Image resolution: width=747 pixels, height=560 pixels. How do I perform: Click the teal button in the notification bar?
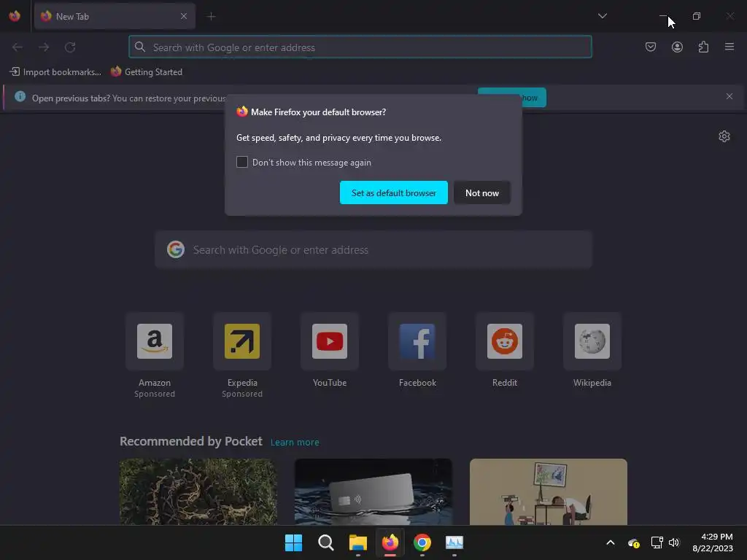(534, 98)
